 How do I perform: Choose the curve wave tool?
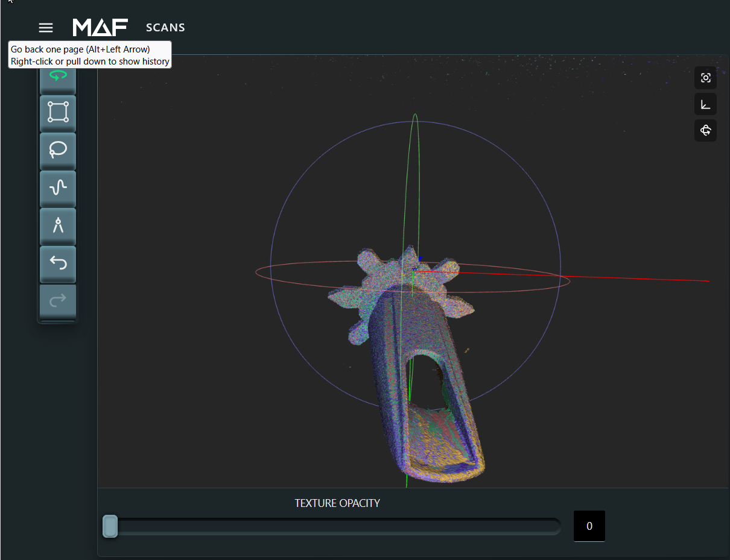(58, 187)
